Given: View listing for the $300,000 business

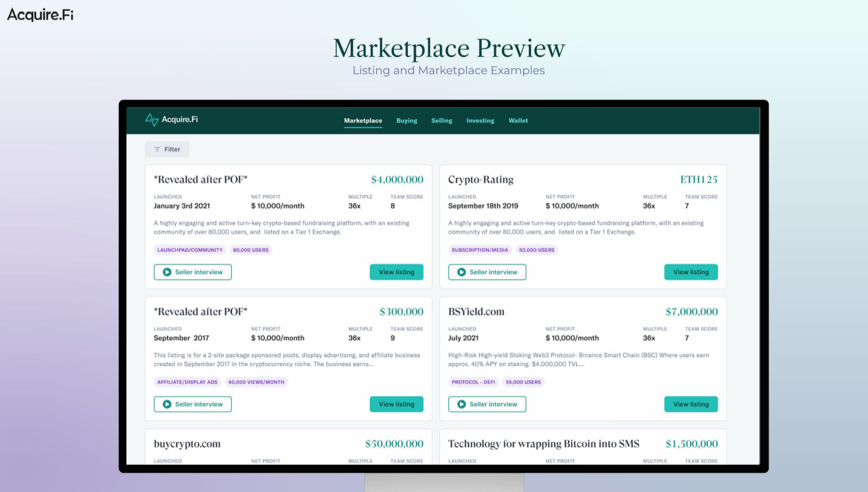Looking at the screenshot, I should pyautogui.click(x=396, y=404).
